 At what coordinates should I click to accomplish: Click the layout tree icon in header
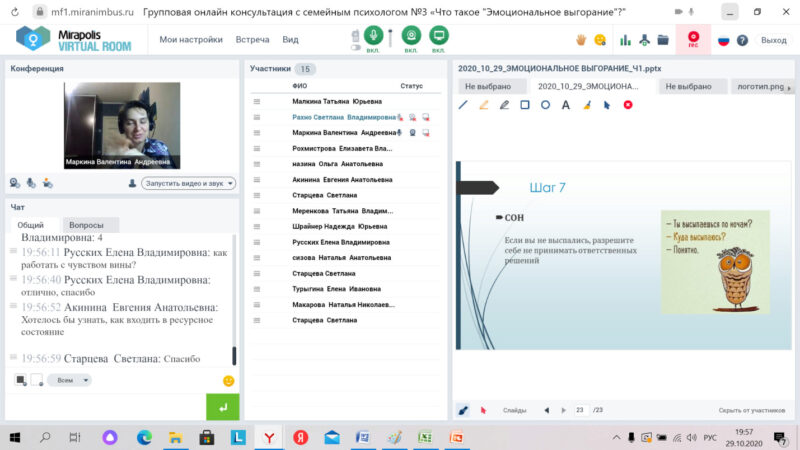(x=644, y=40)
